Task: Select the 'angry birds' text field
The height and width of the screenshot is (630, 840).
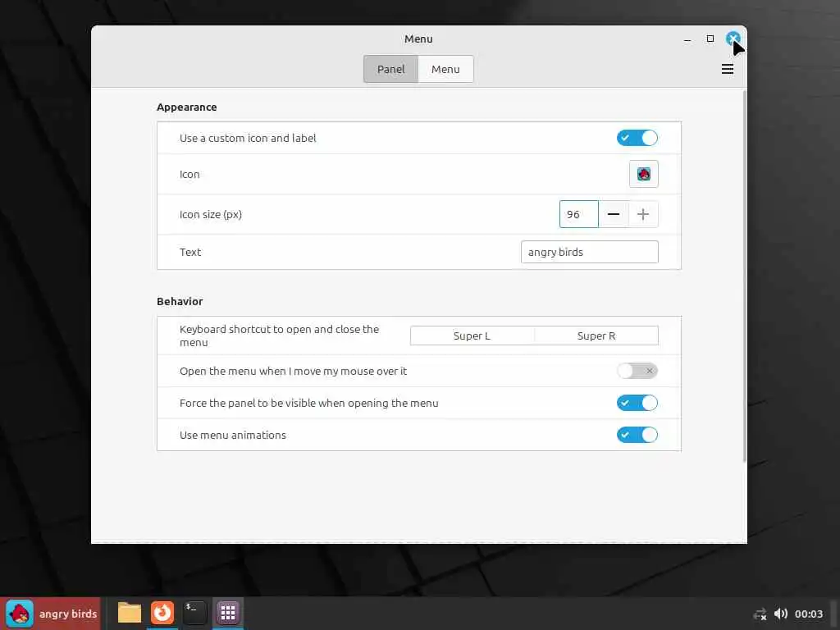Action: (x=589, y=252)
